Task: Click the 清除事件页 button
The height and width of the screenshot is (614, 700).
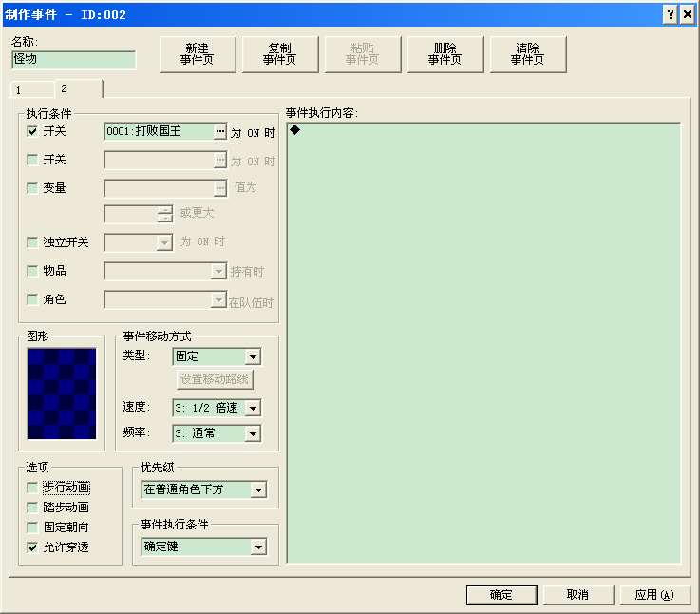Action: [x=528, y=54]
